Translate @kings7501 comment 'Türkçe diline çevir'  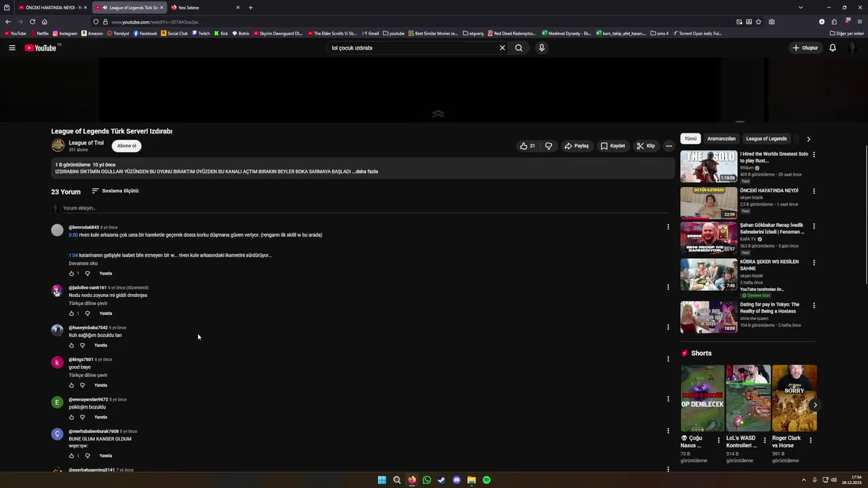coord(88,375)
